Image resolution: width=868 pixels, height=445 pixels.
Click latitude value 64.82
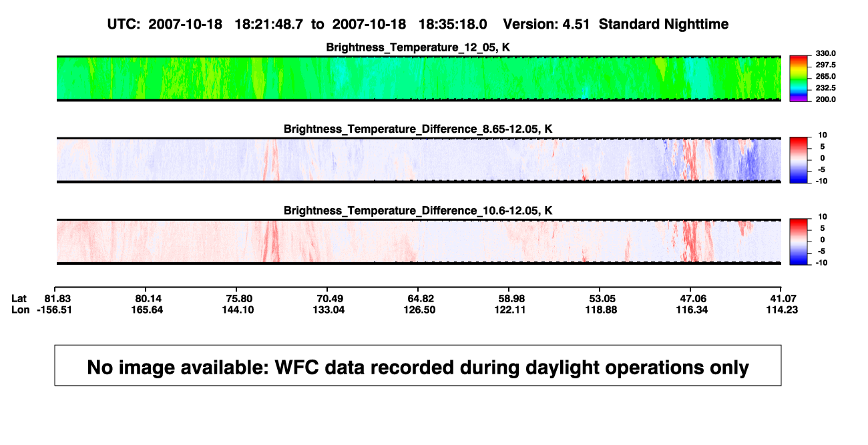coord(421,298)
